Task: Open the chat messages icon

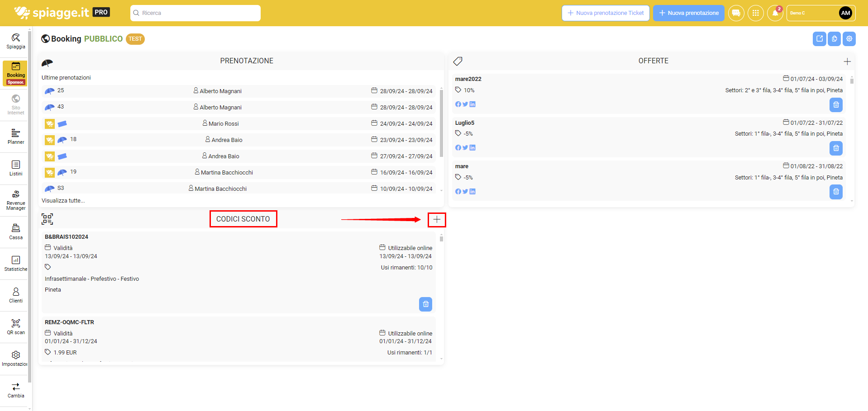Action: (x=736, y=13)
